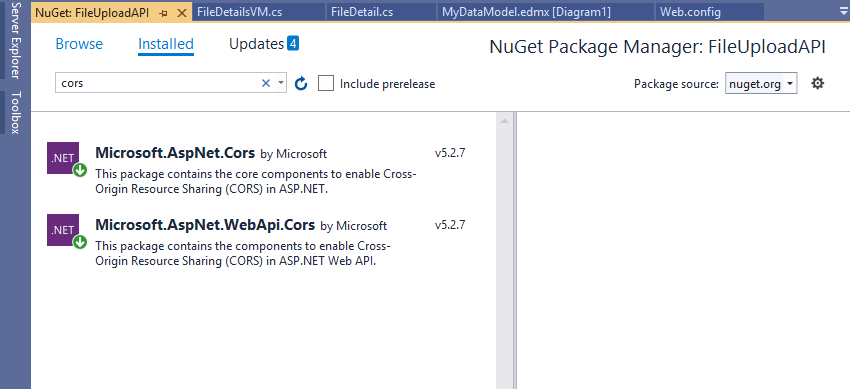The image size is (850, 389).
Task: Open the Server Explorer side panel
Action: pyautogui.click(x=16, y=40)
